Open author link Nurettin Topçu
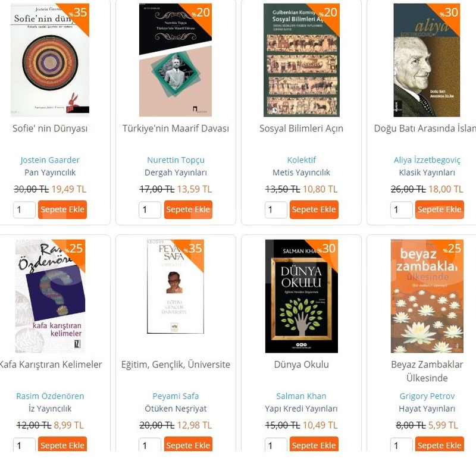This screenshot has width=476, height=458. coord(176,160)
